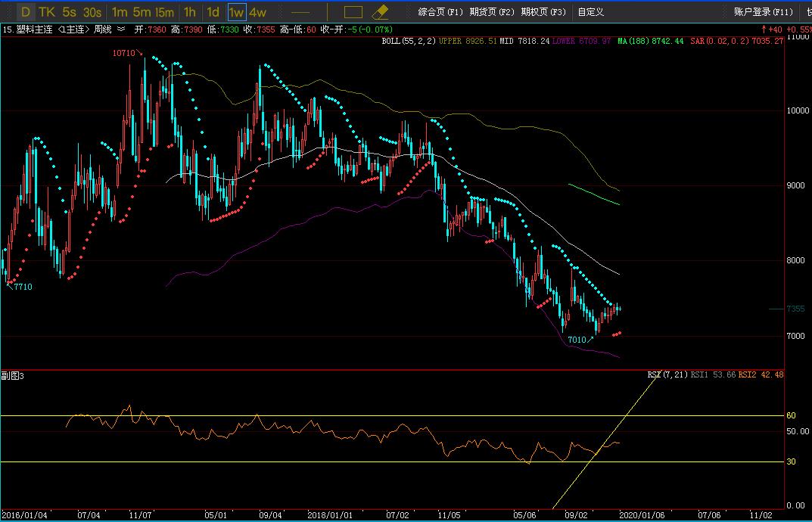812x522 pixels.
Task: Switch to TK tick chart
Action: tap(47, 12)
